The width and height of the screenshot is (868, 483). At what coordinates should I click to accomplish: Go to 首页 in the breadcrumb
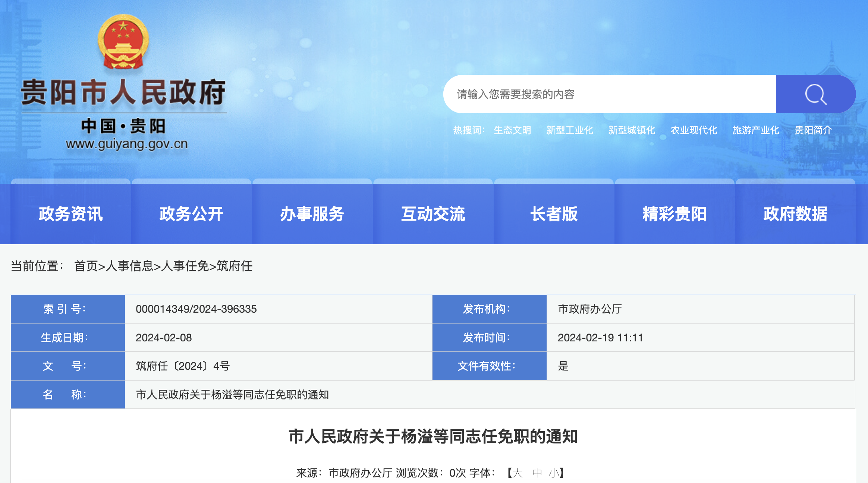[x=86, y=266]
